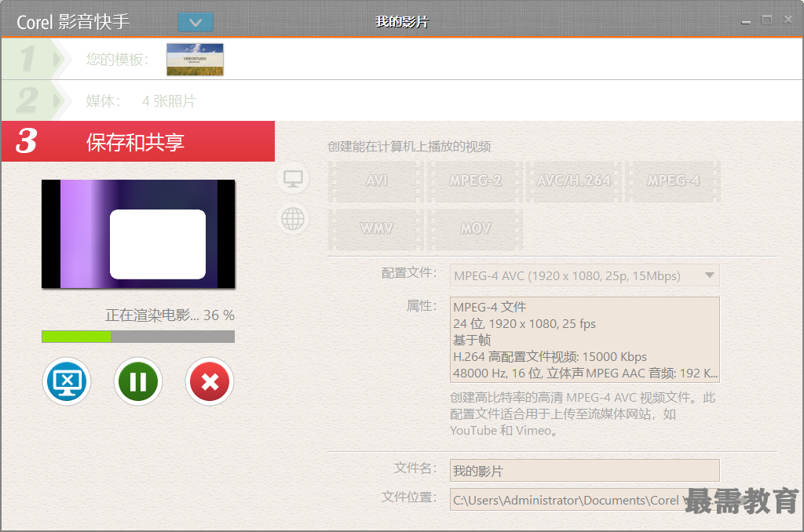Choose the MPEG-2 format button
Image resolution: width=804 pixels, height=532 pixels.
point(475,181)
